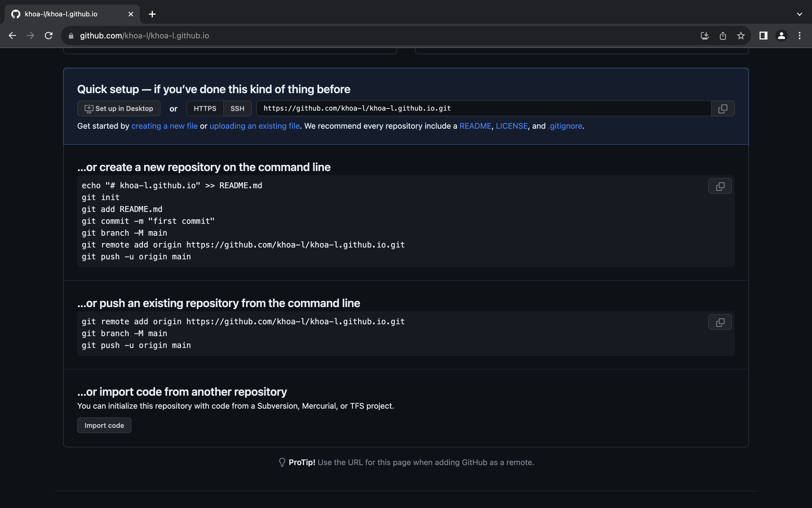This screenshot has width=812, height=508.
Task: Go back to the previous page
Action: [x=12, y=36]
